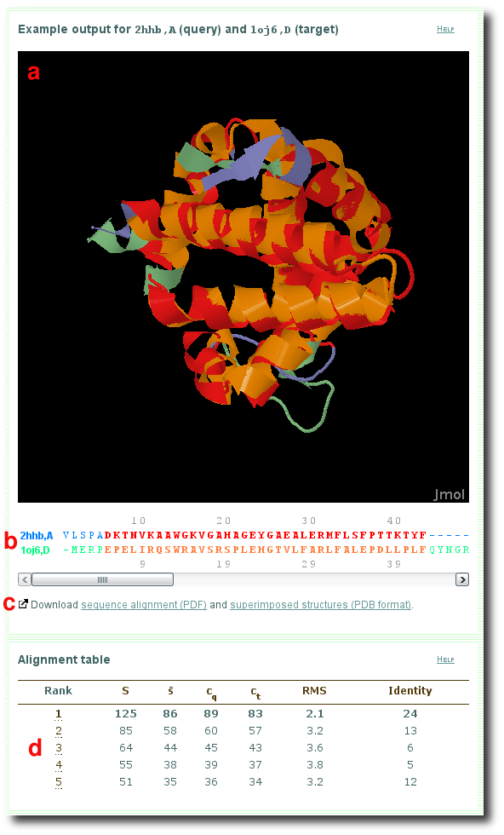Viewport: 504px width, 835px height.
Task: Select alignment rank 5
Action: (59, 782)
